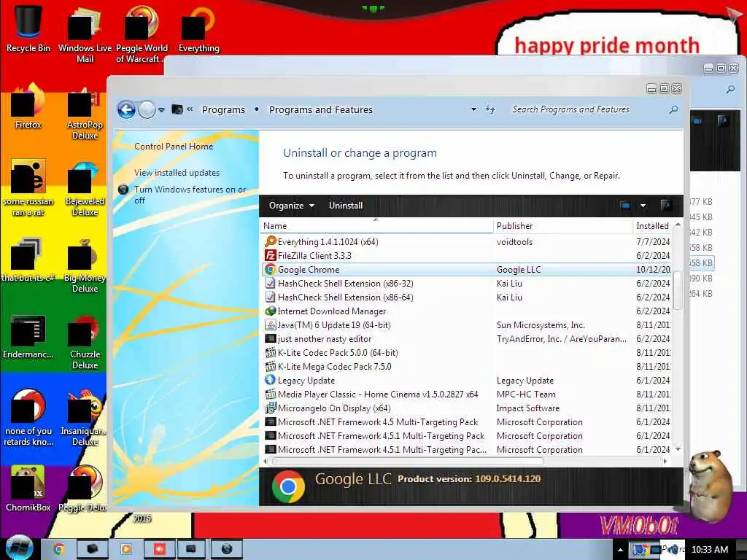Open the Firefox desktop shortcut

(28, 106)
